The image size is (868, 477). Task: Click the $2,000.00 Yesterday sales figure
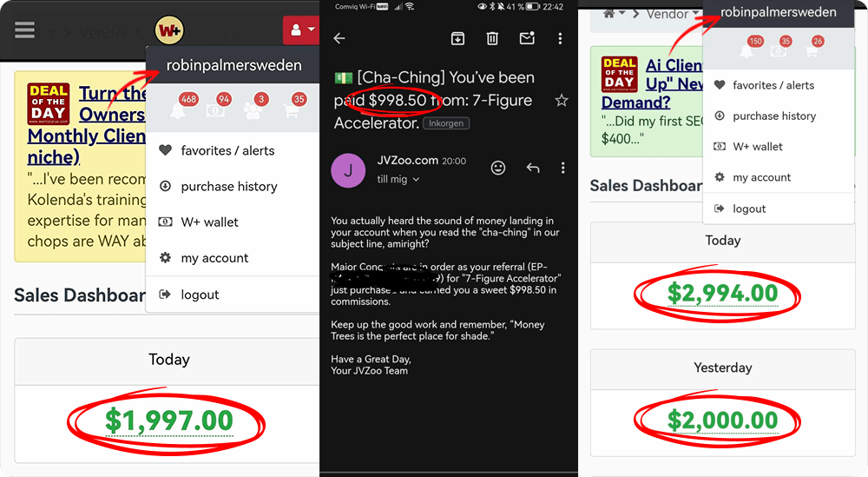722,420
